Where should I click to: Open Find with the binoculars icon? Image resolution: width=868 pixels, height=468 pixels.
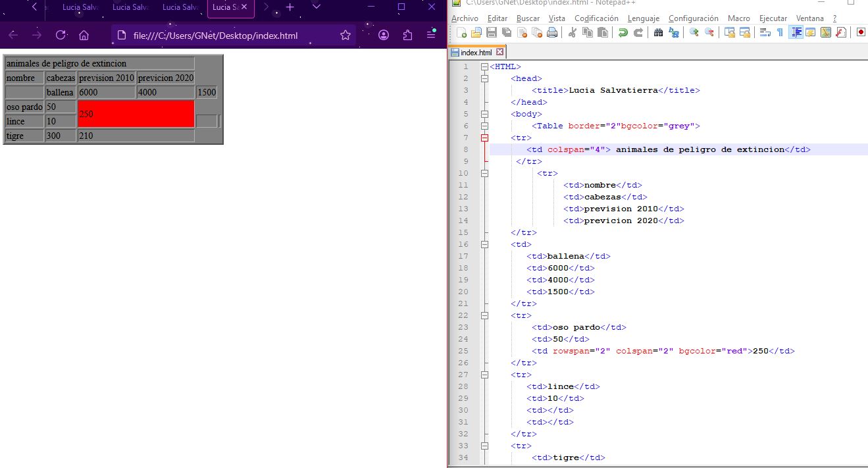658,32
